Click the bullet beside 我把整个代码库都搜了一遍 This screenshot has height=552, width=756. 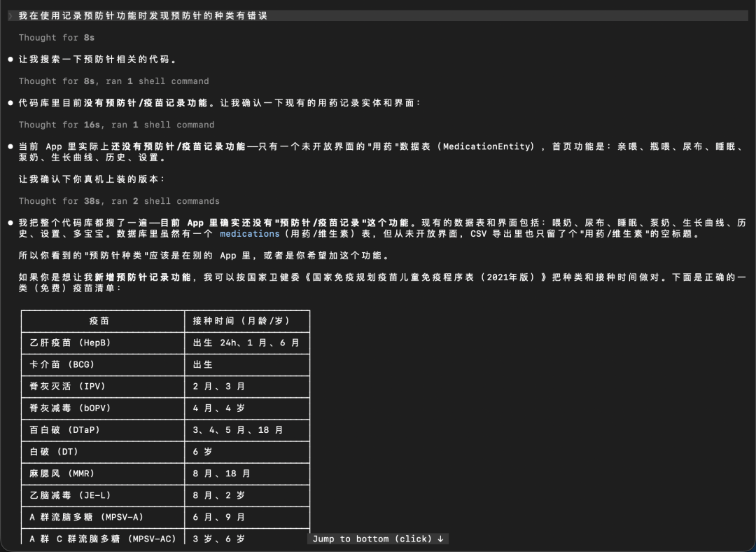10,223
